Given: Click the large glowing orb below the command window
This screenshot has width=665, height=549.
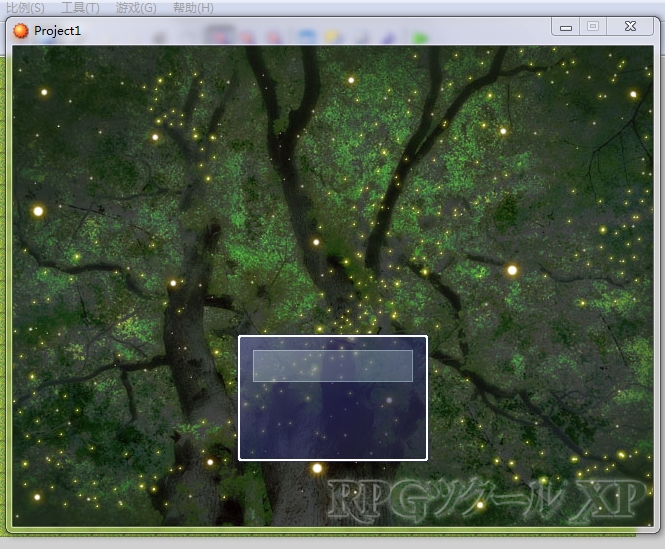Looking at the screenshot, I should pyautogui.click(x=317, y=468).
